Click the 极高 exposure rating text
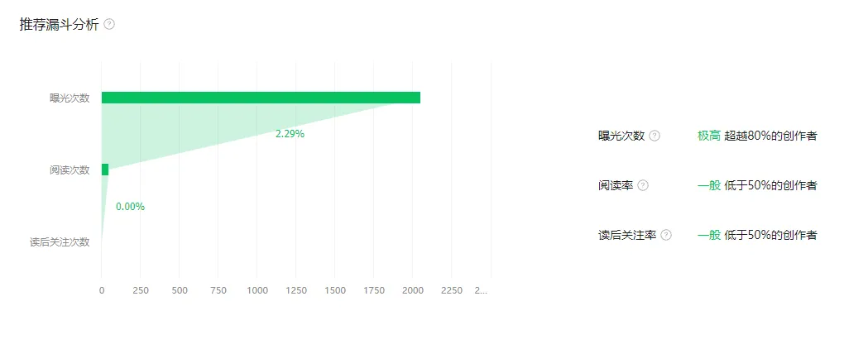 (708, 136)
